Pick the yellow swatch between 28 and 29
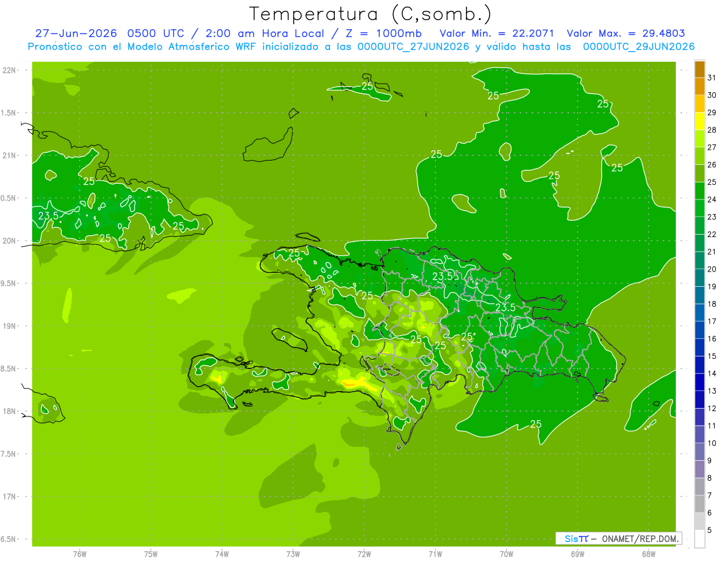Screen dimensions: 728x562 click(699, 121)
